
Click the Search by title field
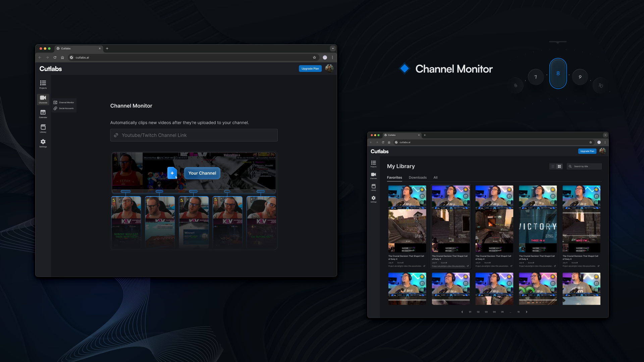click(584, 166)
